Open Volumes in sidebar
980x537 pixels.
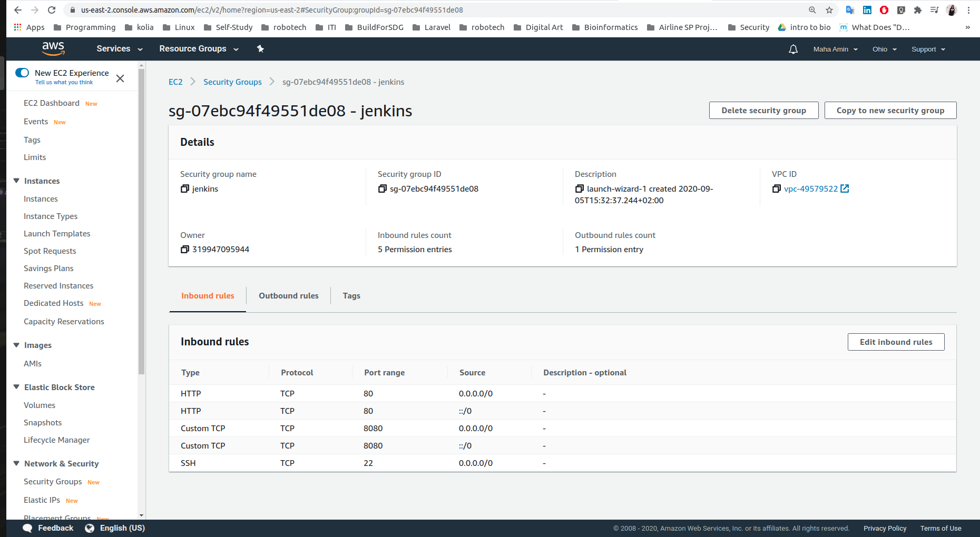click(40, 405)
